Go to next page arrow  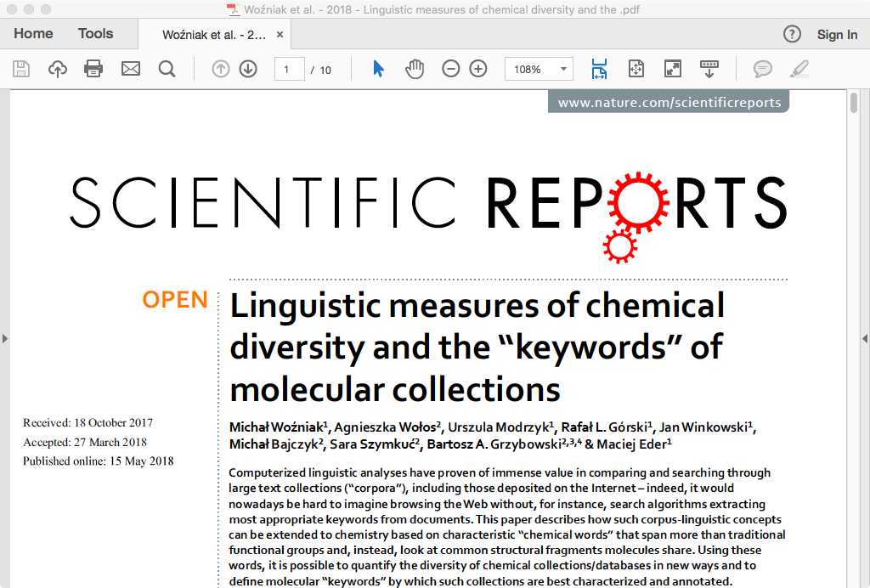248,69
